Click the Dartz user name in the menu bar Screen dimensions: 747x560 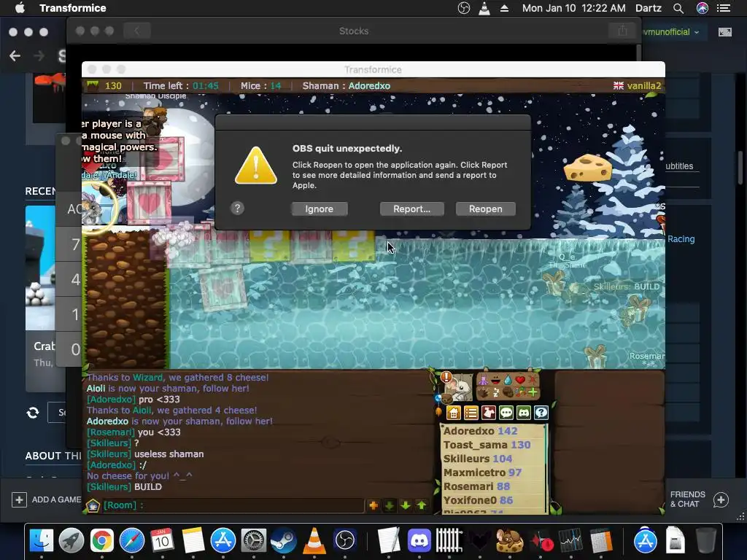[x=649, y=8]
